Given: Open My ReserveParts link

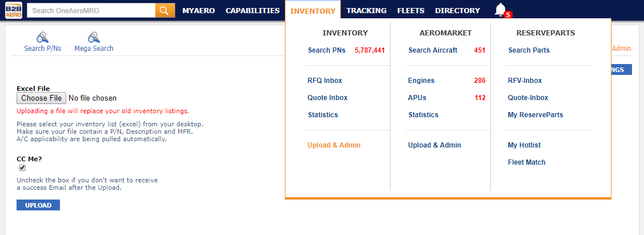Looking at the screenshot, I should pyautogui.click(x=536, y=115).
